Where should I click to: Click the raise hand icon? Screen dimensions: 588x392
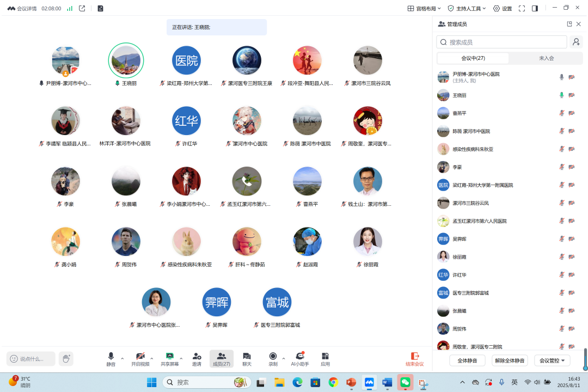[x=66, y=358]
